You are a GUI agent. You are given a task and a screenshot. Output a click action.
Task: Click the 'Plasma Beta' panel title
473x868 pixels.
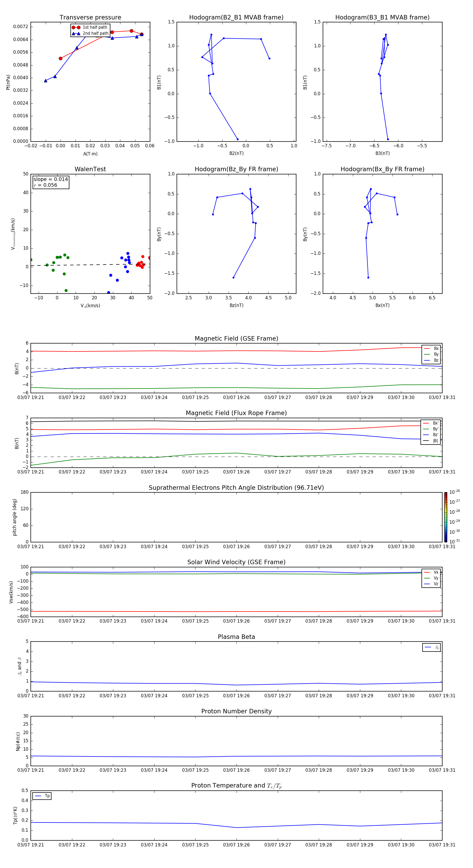pyautogui.click(x=236, y=637)
